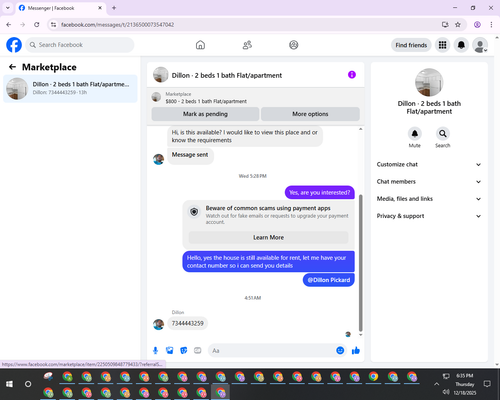Open the Chrome three-dot menu
Screen dimensions: 500x400
491,24
